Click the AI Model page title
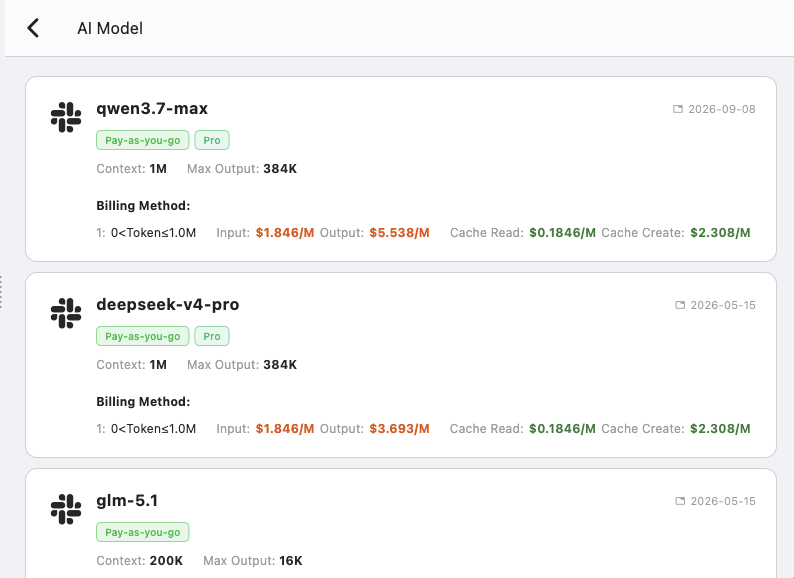Screen dimensions: 794x578 (x=110, y=28)
